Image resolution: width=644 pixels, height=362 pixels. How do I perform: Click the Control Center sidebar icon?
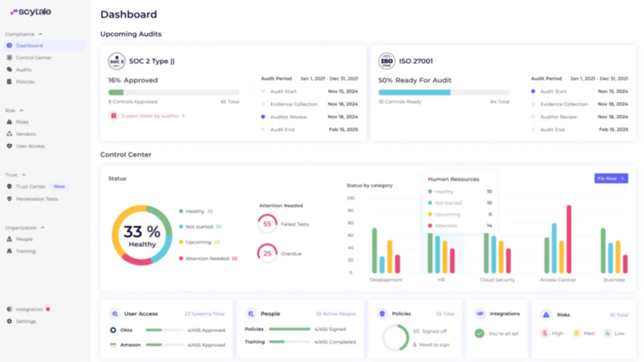[x=9, y=58]
